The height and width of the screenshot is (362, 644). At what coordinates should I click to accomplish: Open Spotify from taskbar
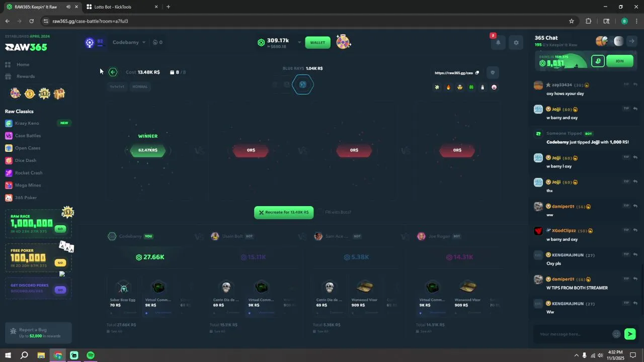tap(91, 355)
